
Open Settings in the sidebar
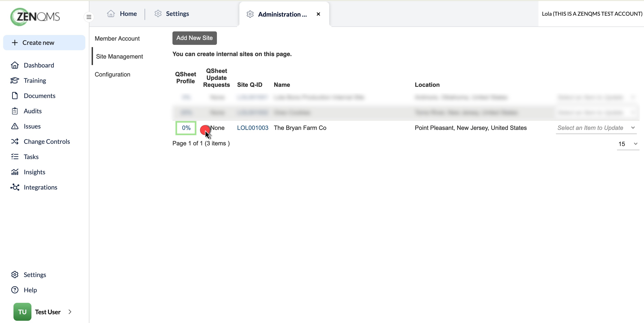coord(35,275)
